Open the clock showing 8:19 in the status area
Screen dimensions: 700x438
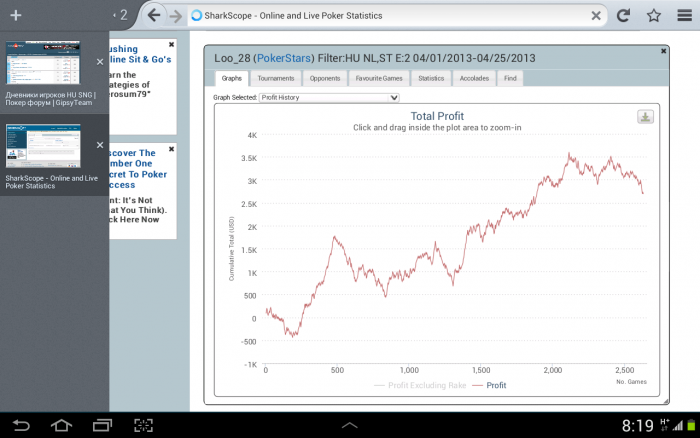[x=638, y=425]
